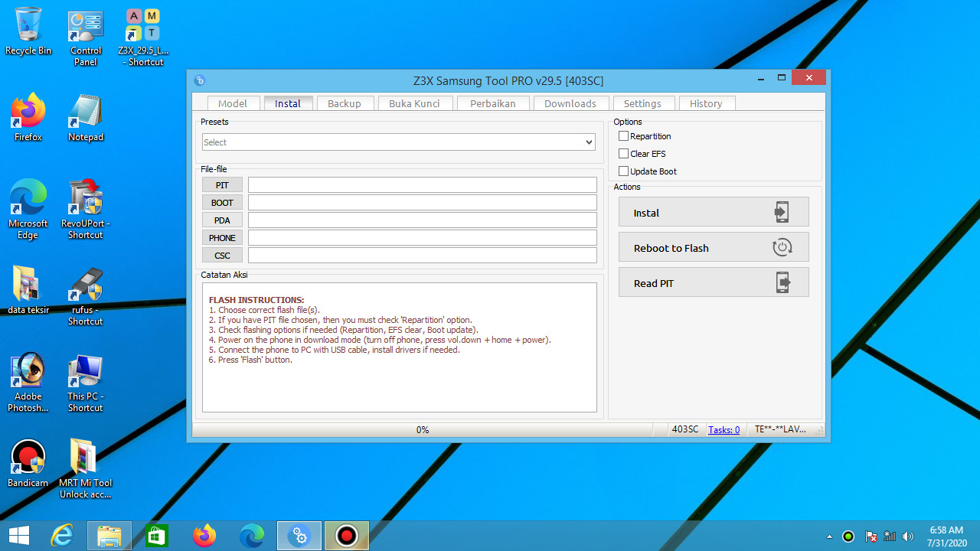
Task: Click the Read PIT button
Action: (714, 282)
